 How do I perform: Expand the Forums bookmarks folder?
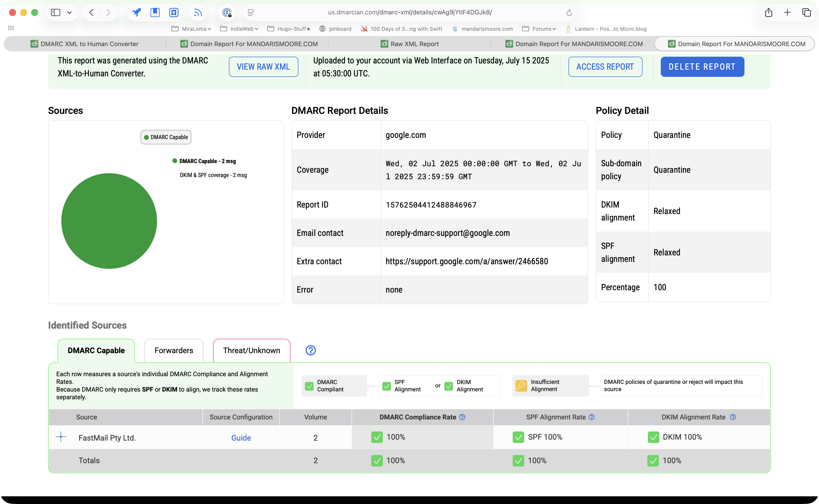(539, 29)
